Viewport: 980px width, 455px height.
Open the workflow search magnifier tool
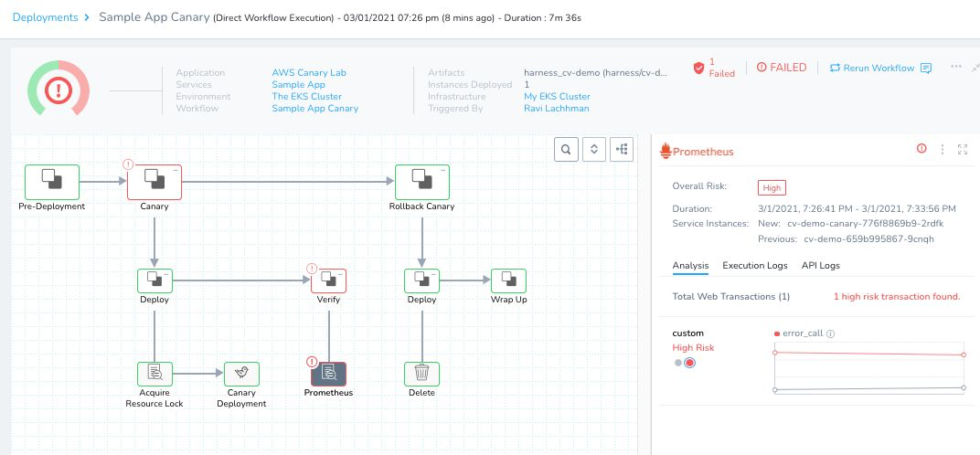click(x=566, y=149)
